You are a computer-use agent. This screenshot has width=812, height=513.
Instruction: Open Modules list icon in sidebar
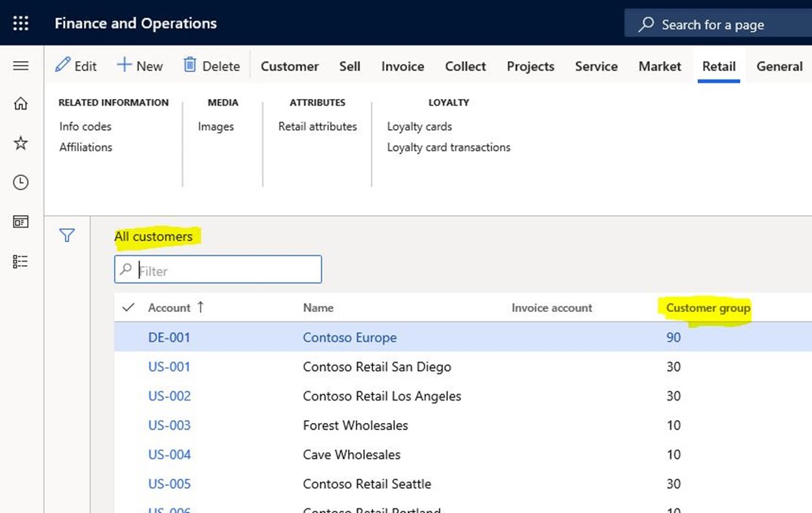point(20,261)
